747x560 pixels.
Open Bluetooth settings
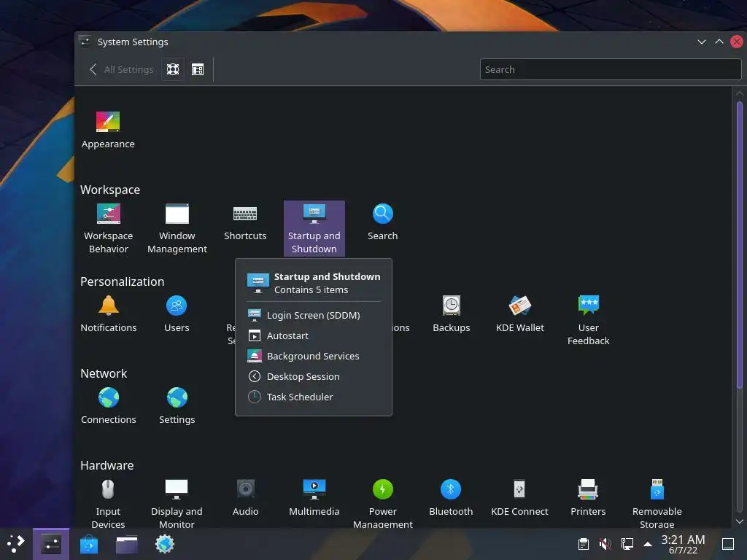(x=451, y=497)
